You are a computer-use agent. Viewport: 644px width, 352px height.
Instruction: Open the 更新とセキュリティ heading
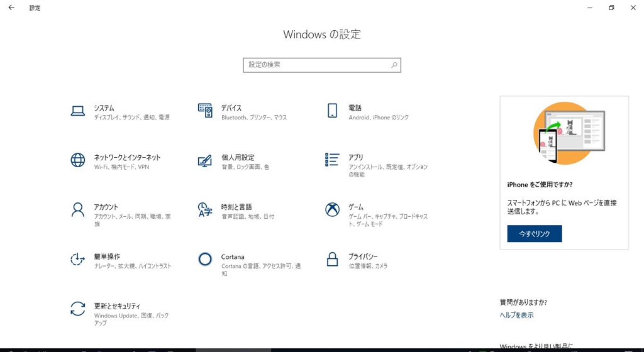117,306
